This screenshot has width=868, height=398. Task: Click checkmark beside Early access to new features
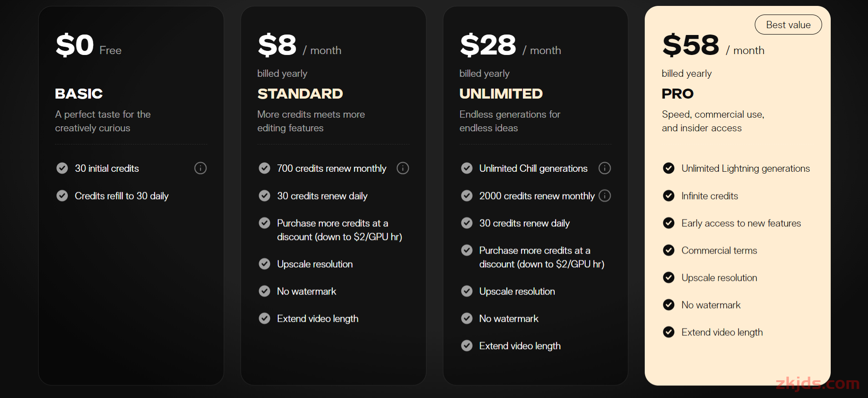pos(669,223)
